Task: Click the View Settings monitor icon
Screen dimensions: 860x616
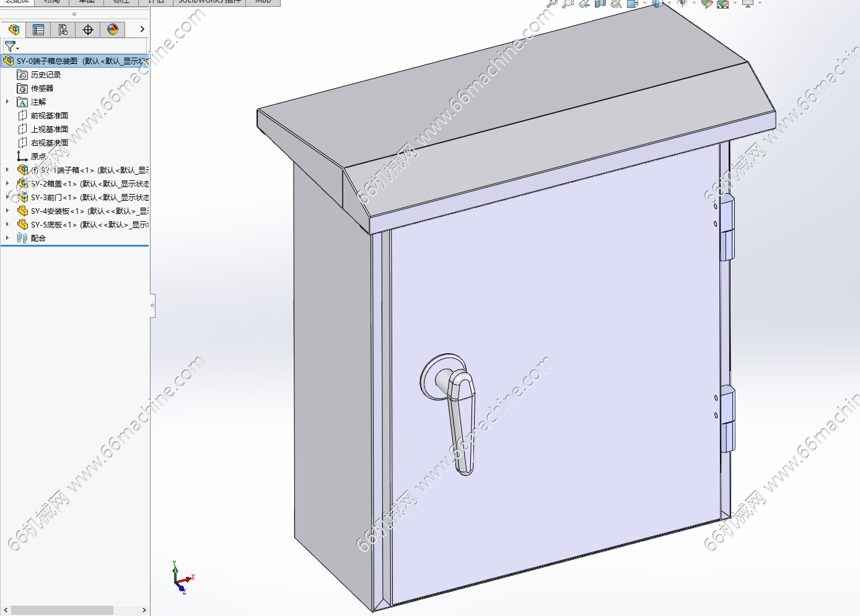Action: coord(748,3)
